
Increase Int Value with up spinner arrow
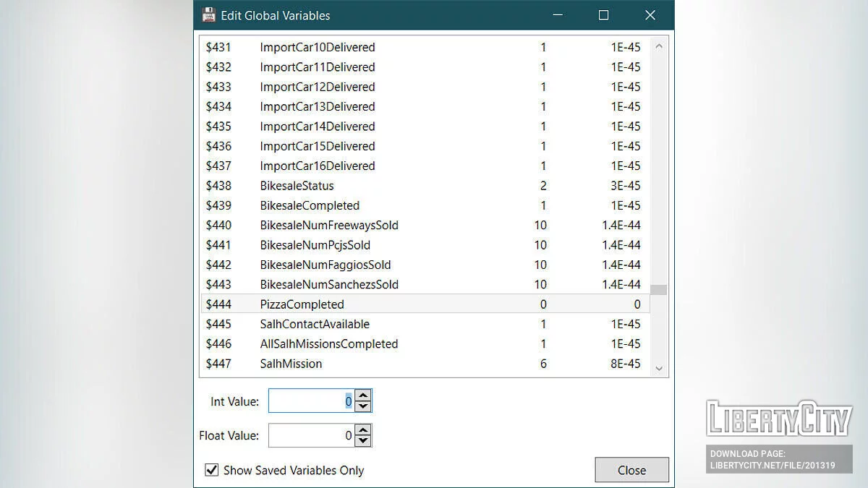[x=363, y=395]
